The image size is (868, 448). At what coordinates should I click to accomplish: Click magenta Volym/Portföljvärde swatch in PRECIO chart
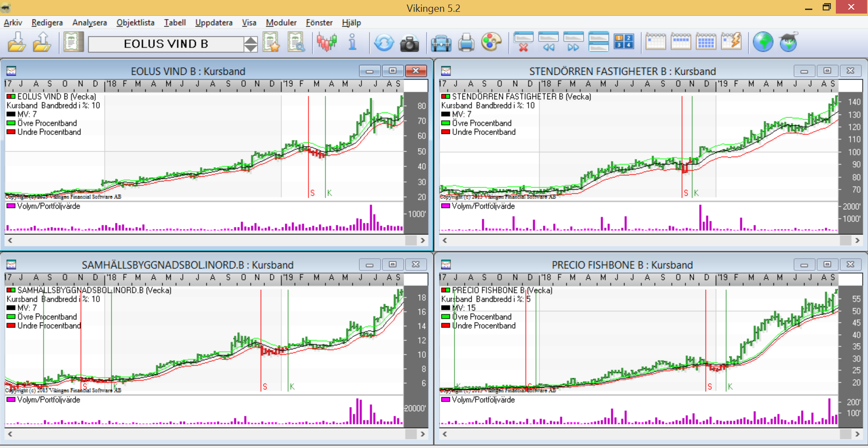(x=446, y=400)
